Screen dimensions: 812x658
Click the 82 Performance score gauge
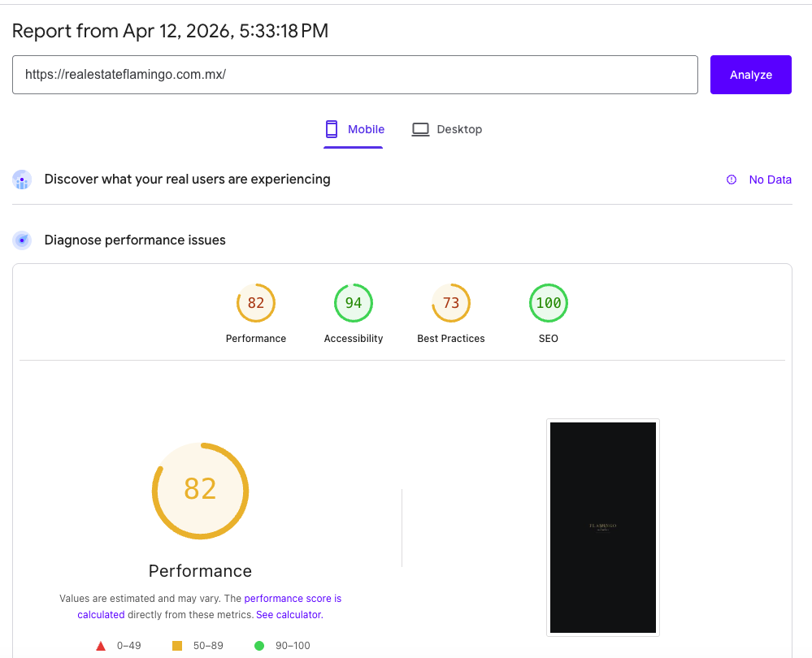coord(256,302)
